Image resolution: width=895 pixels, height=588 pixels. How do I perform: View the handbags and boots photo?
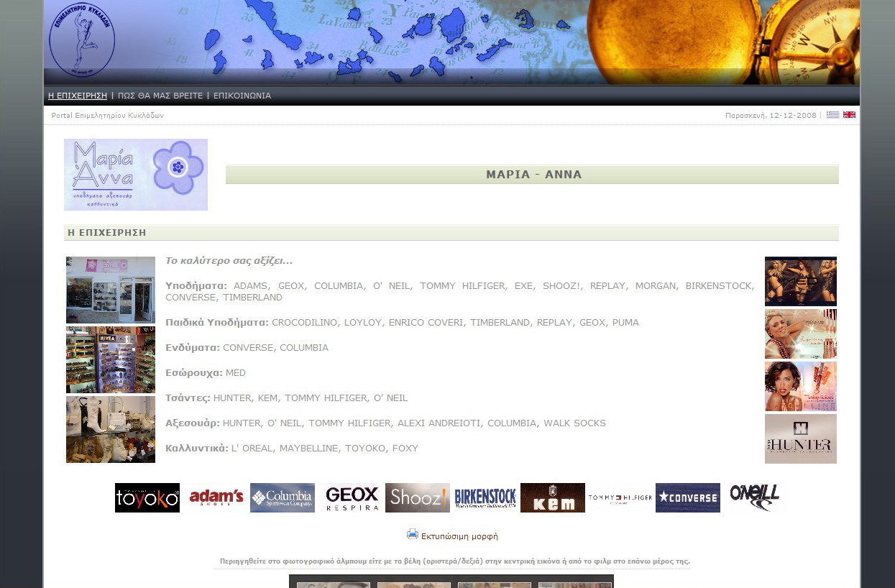tap(111, 429)
